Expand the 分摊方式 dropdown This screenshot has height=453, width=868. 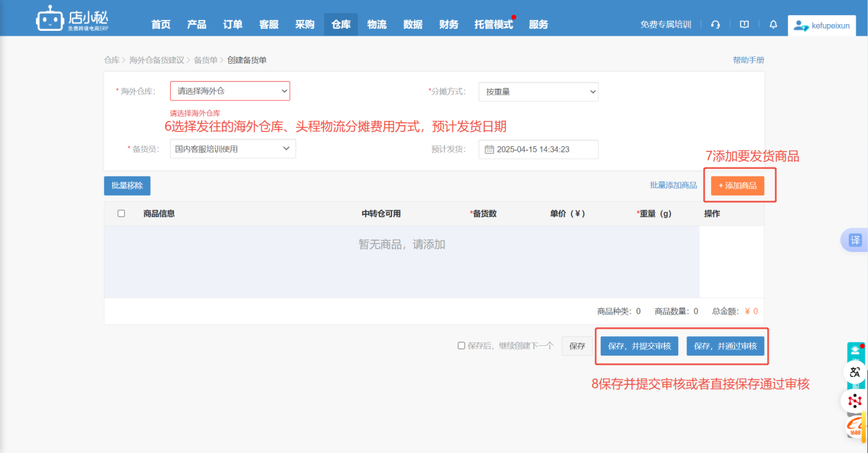pyautogui.click(x=538, y=92)
